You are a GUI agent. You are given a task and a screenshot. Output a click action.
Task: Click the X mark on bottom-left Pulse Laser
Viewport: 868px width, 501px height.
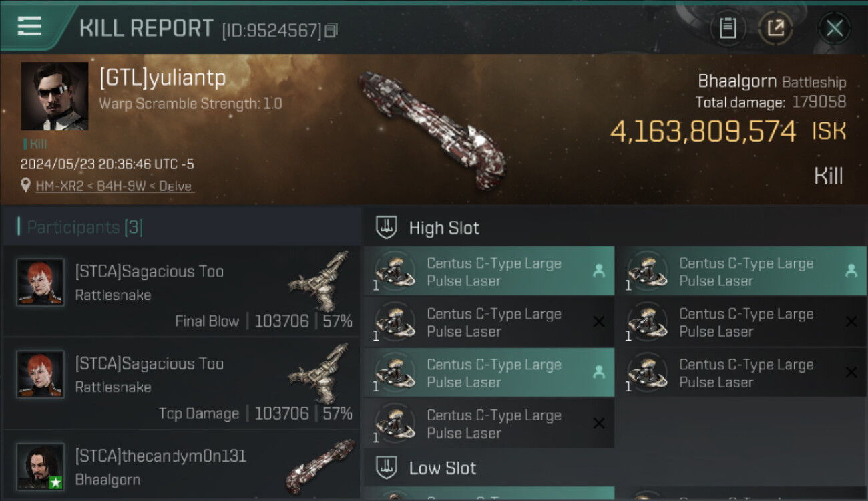(599, 424)
